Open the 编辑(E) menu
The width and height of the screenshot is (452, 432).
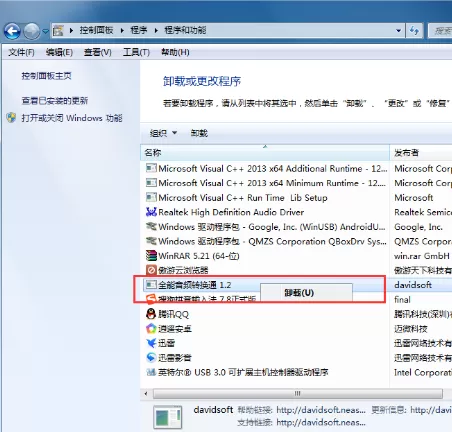click(x=59, y=52)
